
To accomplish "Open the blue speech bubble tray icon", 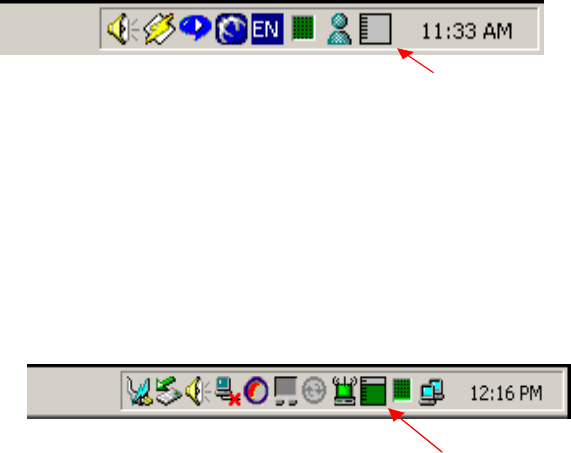I will tap(196, 28).
